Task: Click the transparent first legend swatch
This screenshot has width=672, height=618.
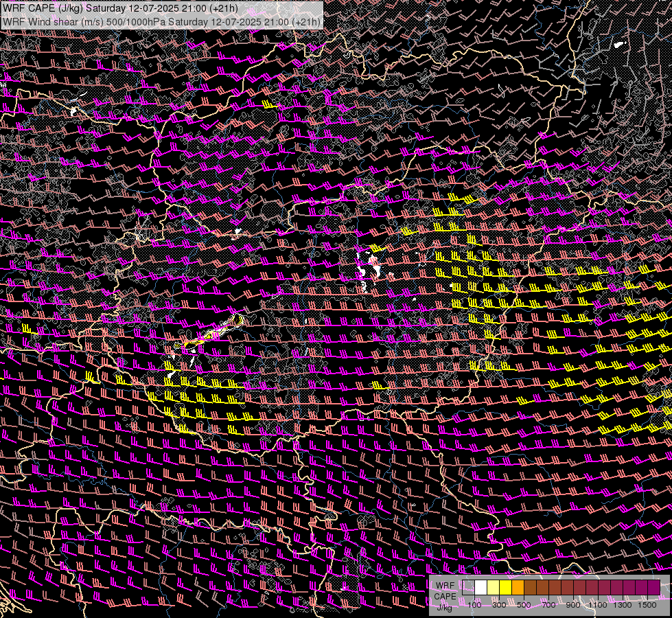Action: (468, 588)
